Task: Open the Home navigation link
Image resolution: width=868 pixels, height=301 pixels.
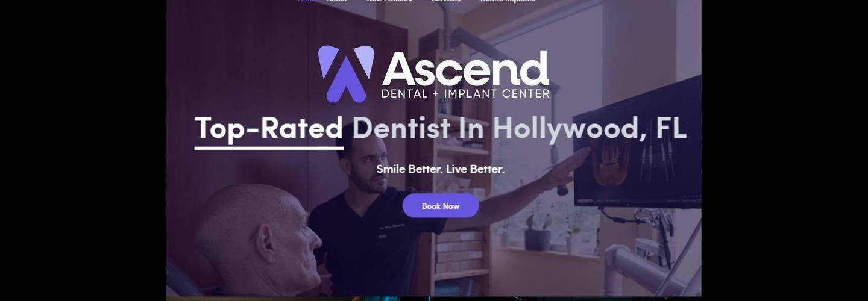Action: click(x=307, y=1)
